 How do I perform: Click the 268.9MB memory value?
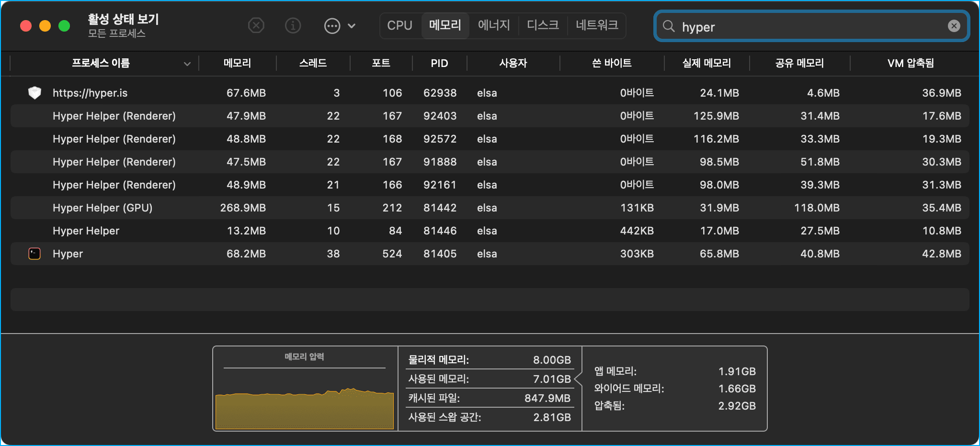[x=243, y=208]
